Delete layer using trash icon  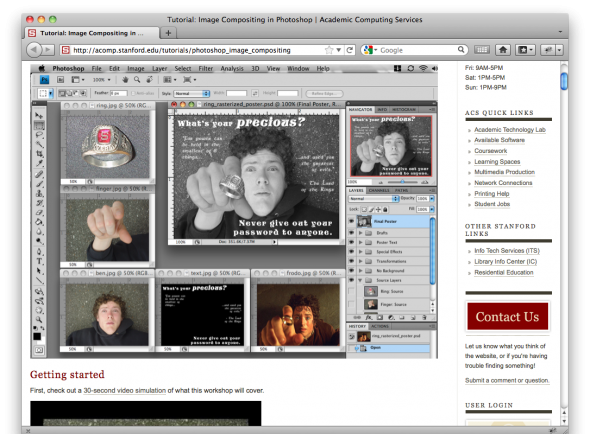pos(424,318)
